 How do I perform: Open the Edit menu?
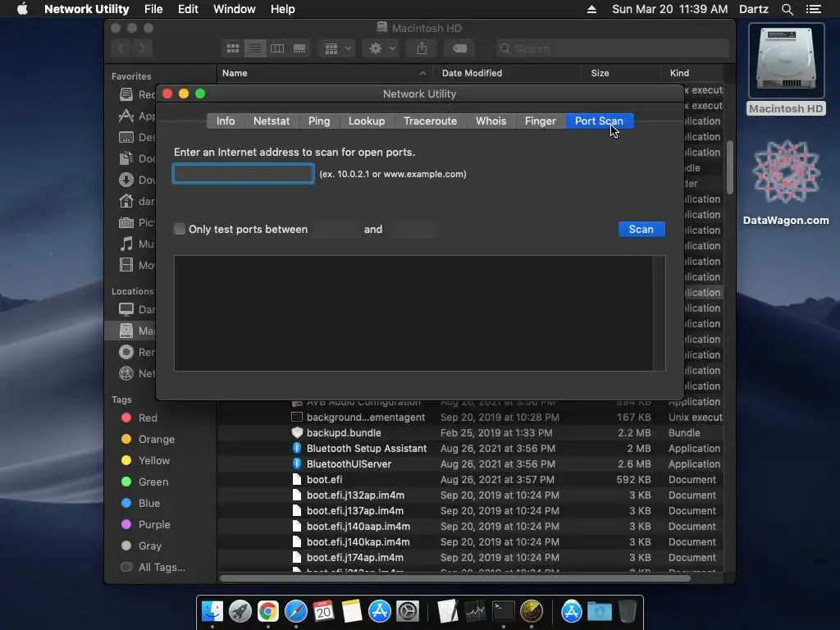188,9
